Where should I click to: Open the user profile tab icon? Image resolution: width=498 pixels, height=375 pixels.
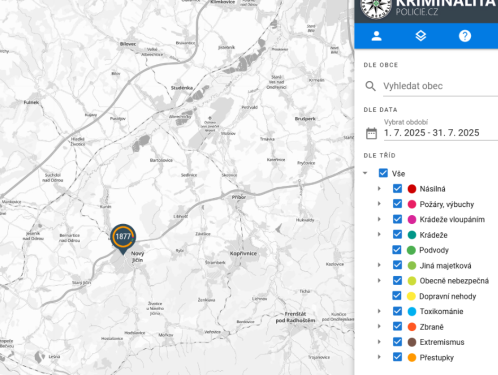[x=376, y=36]
